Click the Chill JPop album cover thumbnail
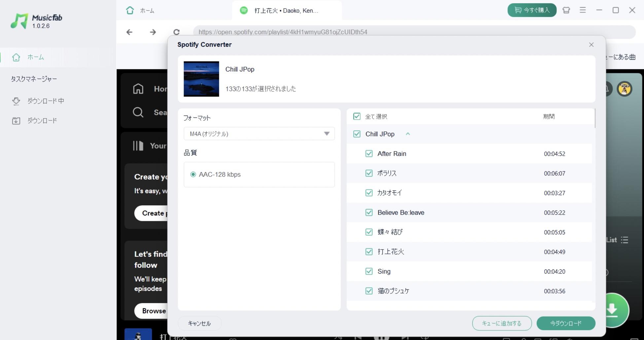644x340 pixels. click(x=201, y=79)
